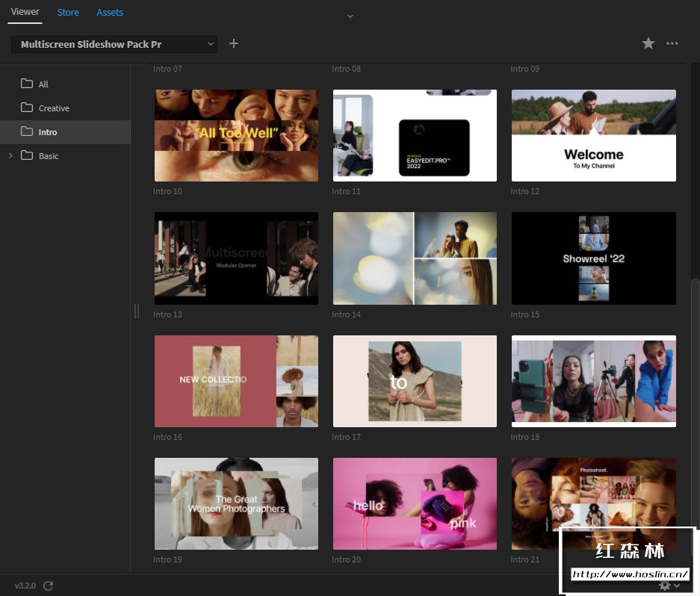Click the refresh icon next to v3.2.0
Image resolution: width=700 pixels, height=596 pixels.
[49, 586]
